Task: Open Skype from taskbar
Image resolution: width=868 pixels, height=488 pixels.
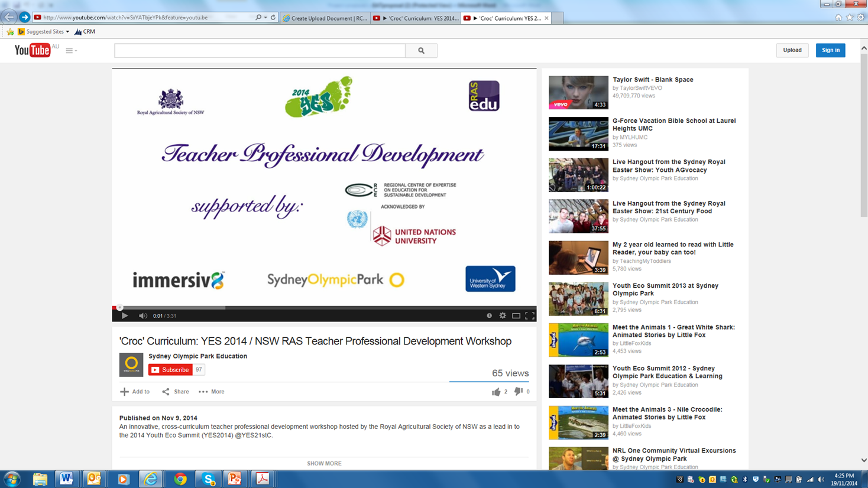Action: [x=208, y=479]
